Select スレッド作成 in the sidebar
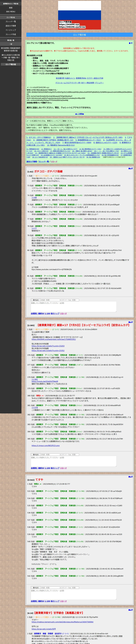 pos(11,34)
